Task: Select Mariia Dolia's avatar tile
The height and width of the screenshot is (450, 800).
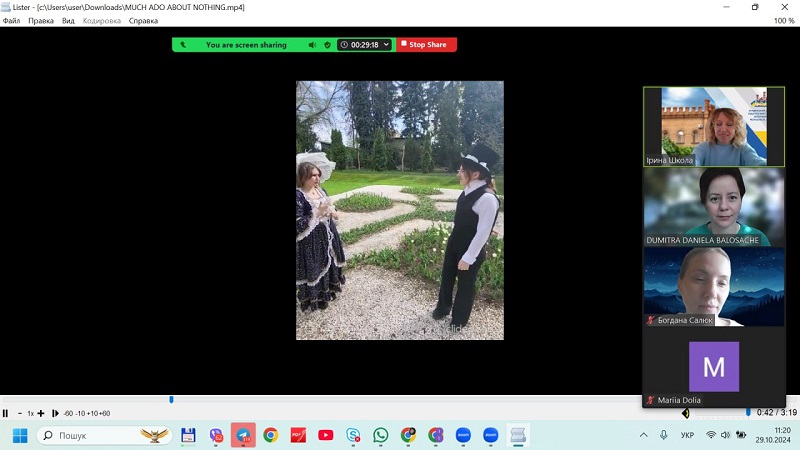Action: coord(714,367)
